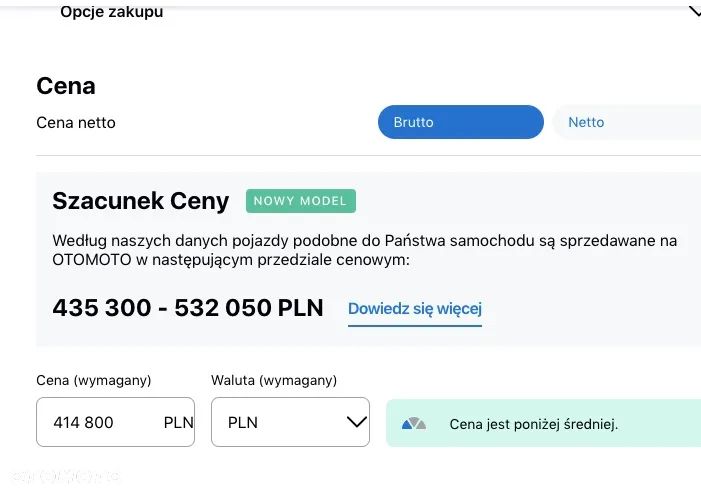Click the price gauge indicator icon
The height and width of the screenshot is (493, 701).
pyautogui.click(x=414, y=424)
